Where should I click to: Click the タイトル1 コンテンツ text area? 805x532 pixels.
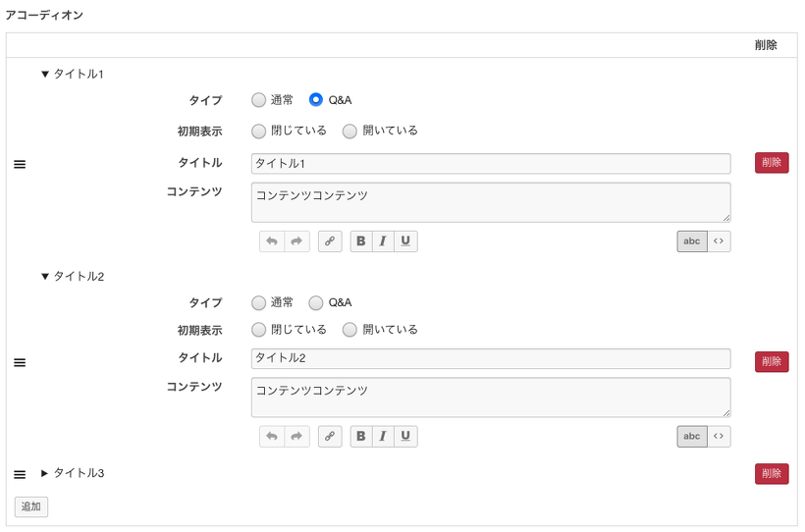[490, 202]
